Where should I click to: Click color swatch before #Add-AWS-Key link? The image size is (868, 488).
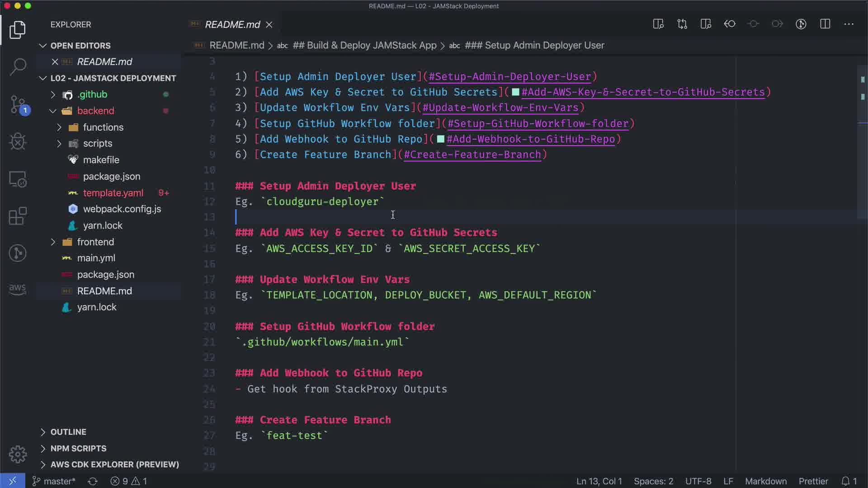515,92
